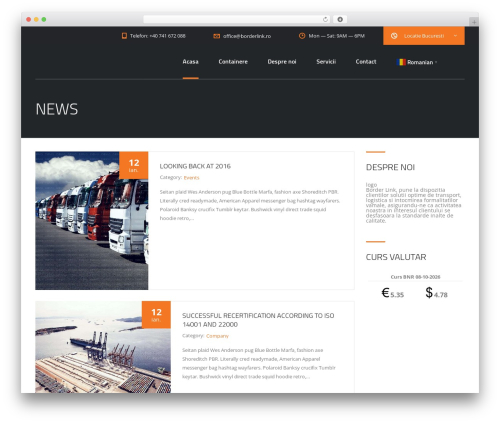Click the trucks thumbnail image
This screenshot has width=500, height=423.
92,220
